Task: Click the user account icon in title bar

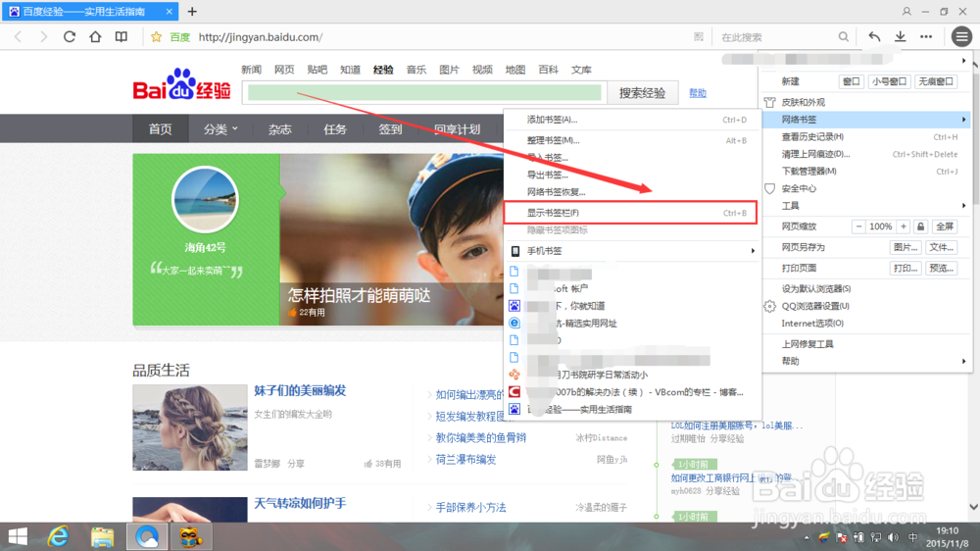Action: [x=906, y=11]
